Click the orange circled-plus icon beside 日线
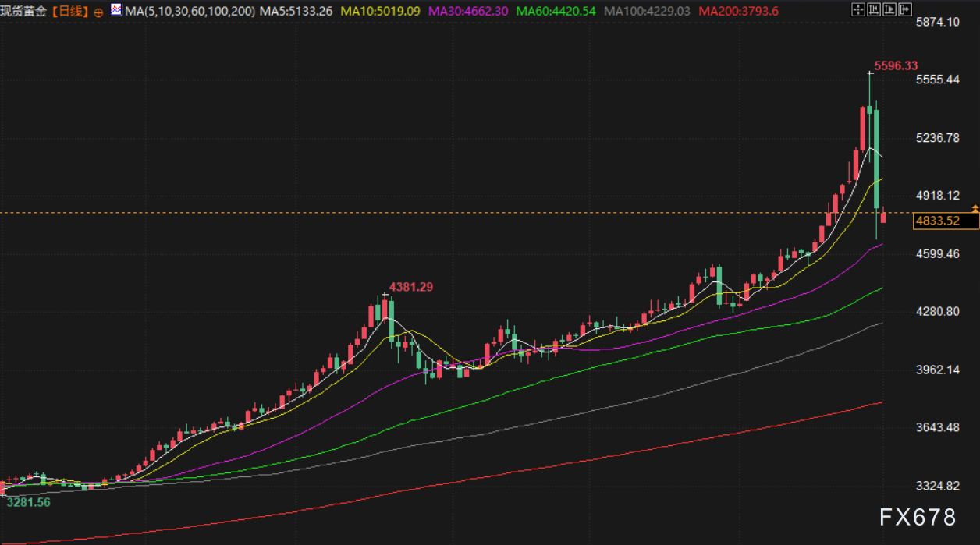980x545 pixels. point(98,12)
